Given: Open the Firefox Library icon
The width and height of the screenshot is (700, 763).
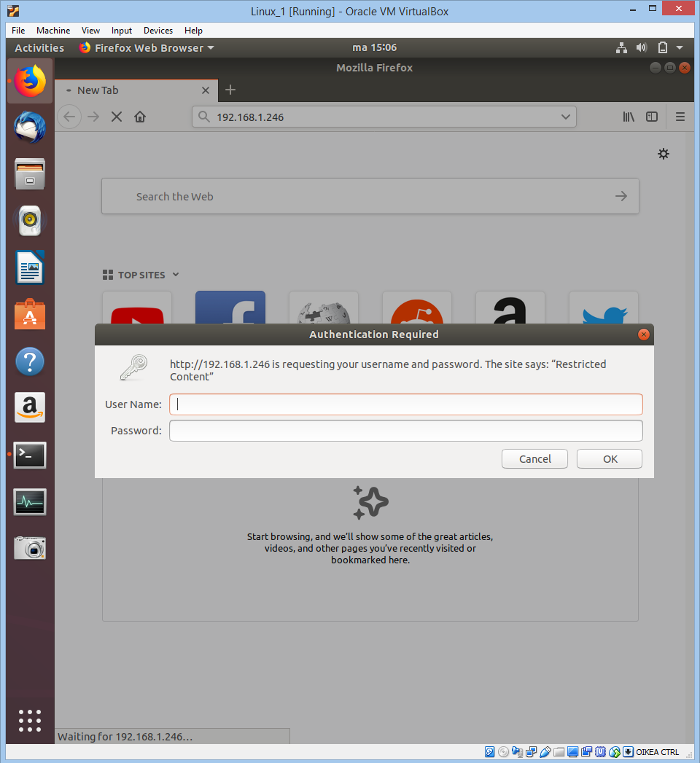Looking at the screenshot, I should tap(628, 117).
